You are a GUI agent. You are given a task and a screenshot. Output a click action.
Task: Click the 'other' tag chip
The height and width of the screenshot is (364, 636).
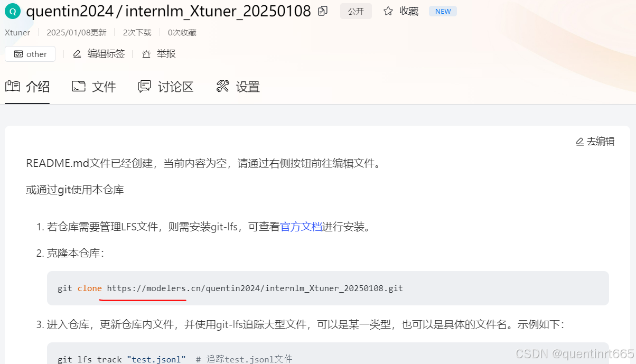coord(30,54)
